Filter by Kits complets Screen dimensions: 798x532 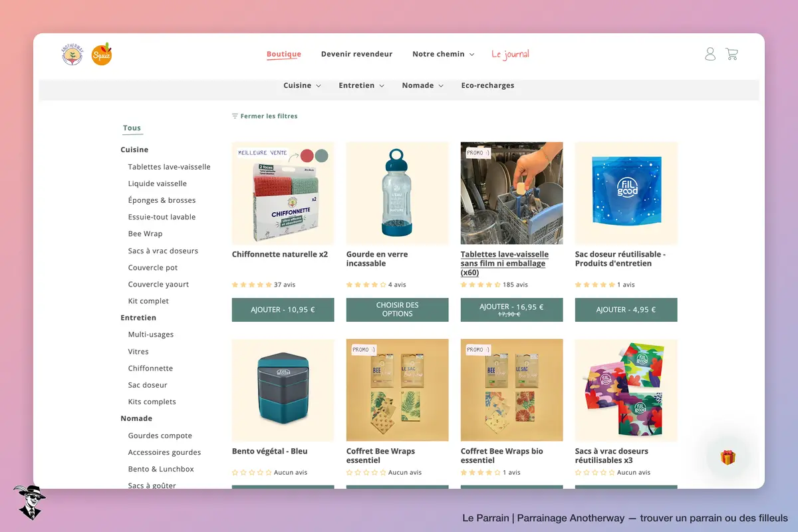(152, 401)
